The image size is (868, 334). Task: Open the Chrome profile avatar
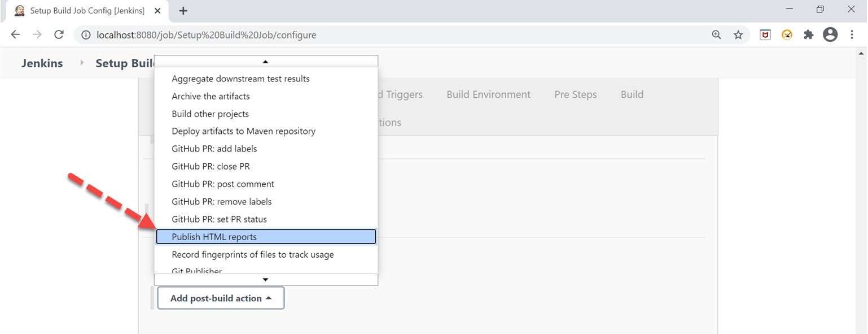pos(830,35)
